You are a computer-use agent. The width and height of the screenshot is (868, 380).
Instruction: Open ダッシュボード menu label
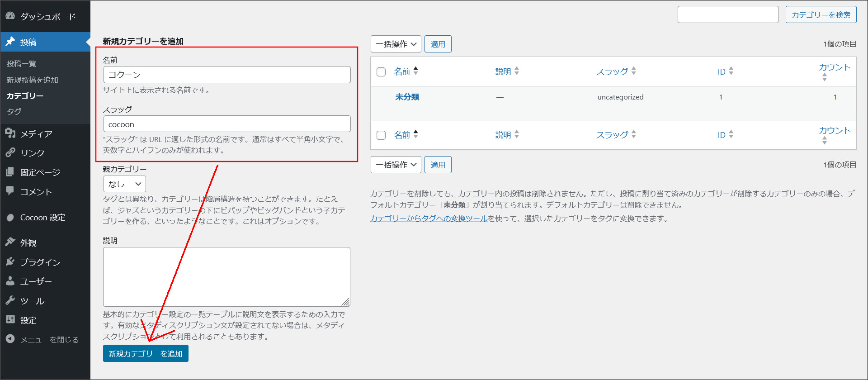point(48,17)
